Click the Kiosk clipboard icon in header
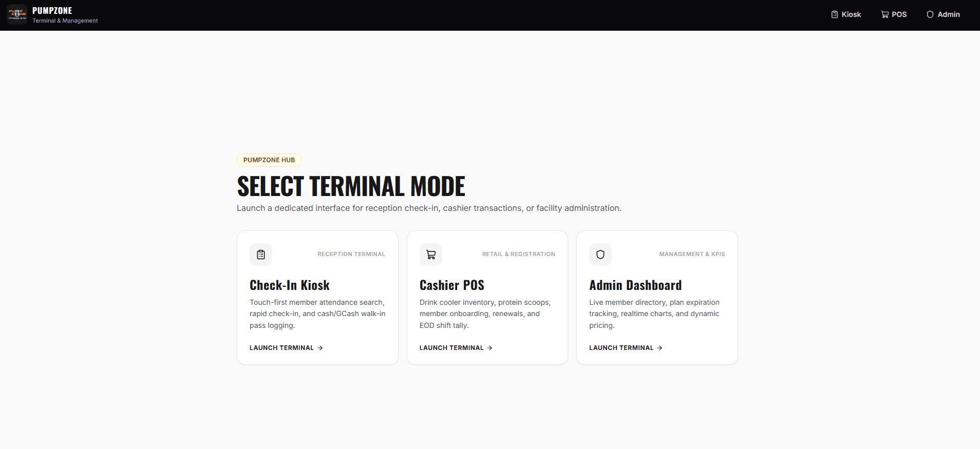The image size is (980, 449). pyautogui.click(x=835, y=14)
